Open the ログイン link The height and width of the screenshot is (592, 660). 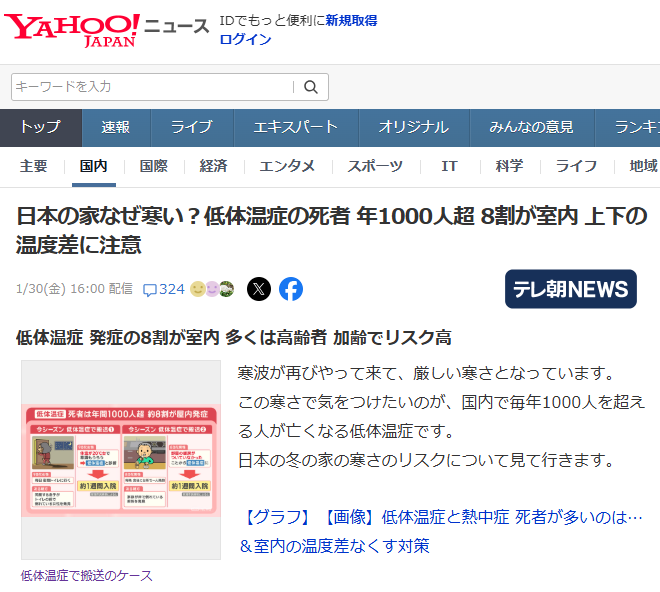tap(245, 40)
